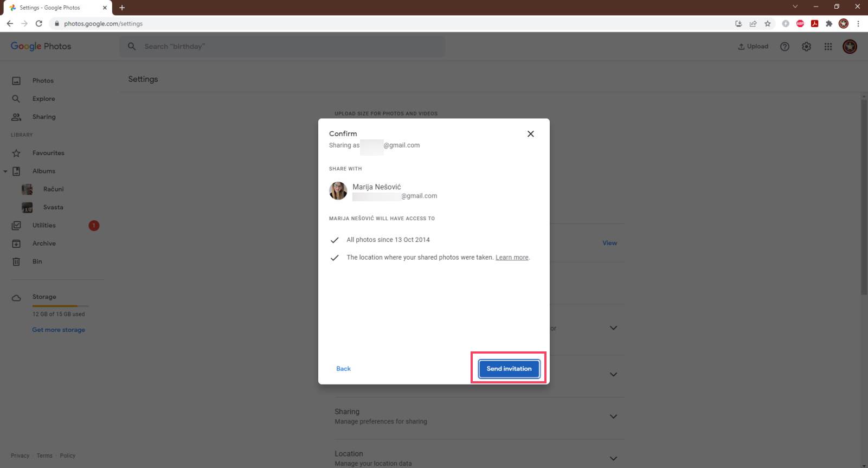This screenshot has width=868, height=468.
Task: Open Archive in the sidebar
Action: 44,243
